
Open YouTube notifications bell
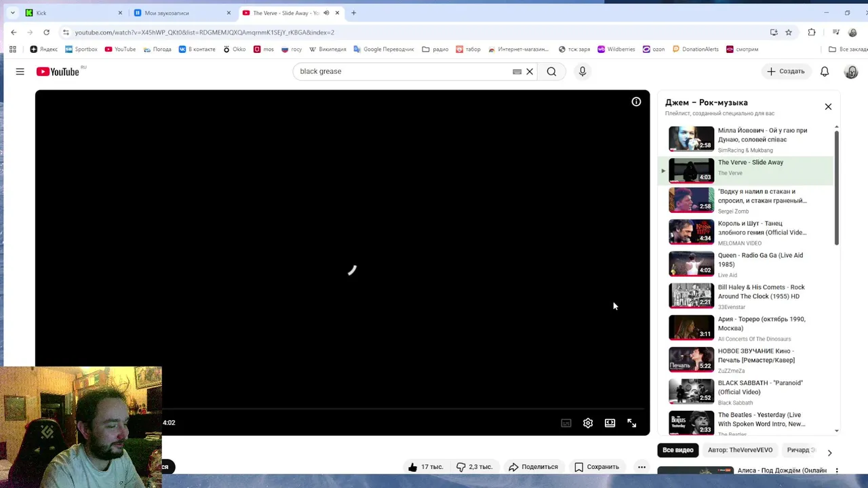825,71
